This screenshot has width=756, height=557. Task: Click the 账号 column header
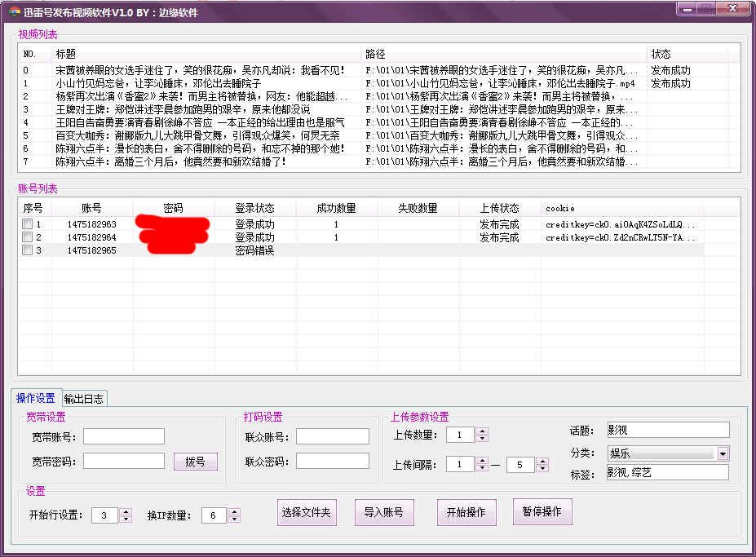91,208
